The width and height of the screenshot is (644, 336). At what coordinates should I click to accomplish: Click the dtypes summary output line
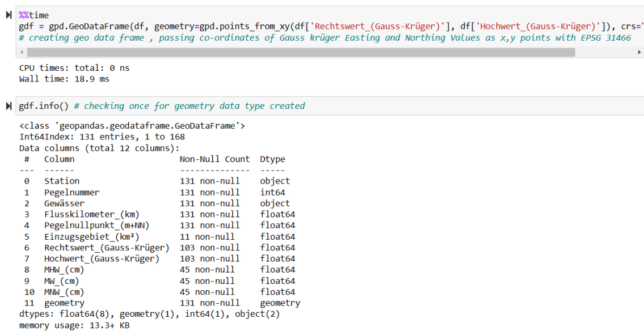pyautogui.click(x=149, y=314)
